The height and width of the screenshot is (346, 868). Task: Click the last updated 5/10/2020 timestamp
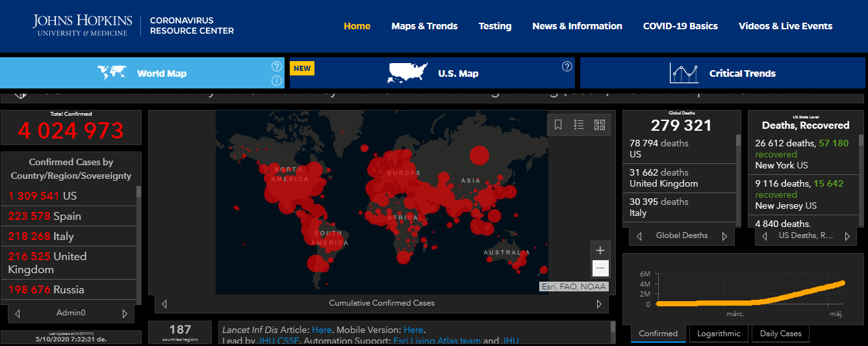tap(71, 338)
